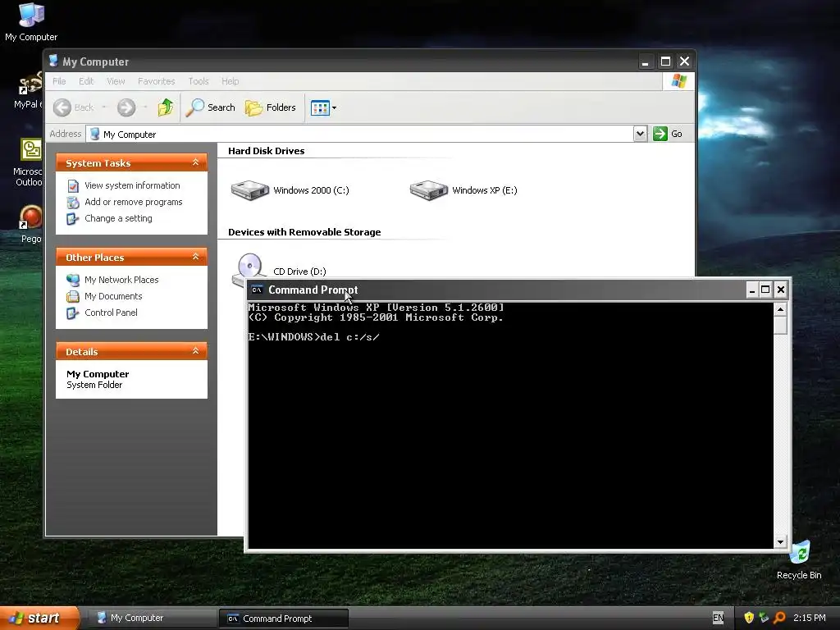Open Control Panel link
The width and height of the screenshot is (840, 630).
111,313
